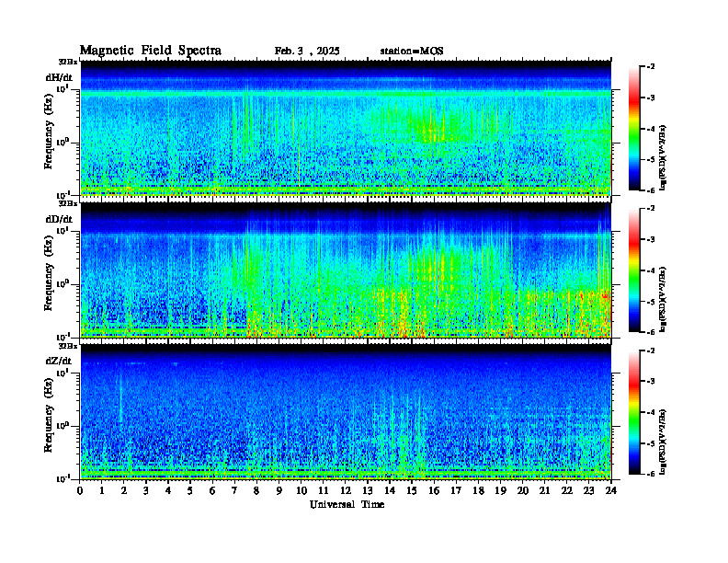Click hour tick '18' on the time axis
728x563 pixels.
click(x=478, y=491)
